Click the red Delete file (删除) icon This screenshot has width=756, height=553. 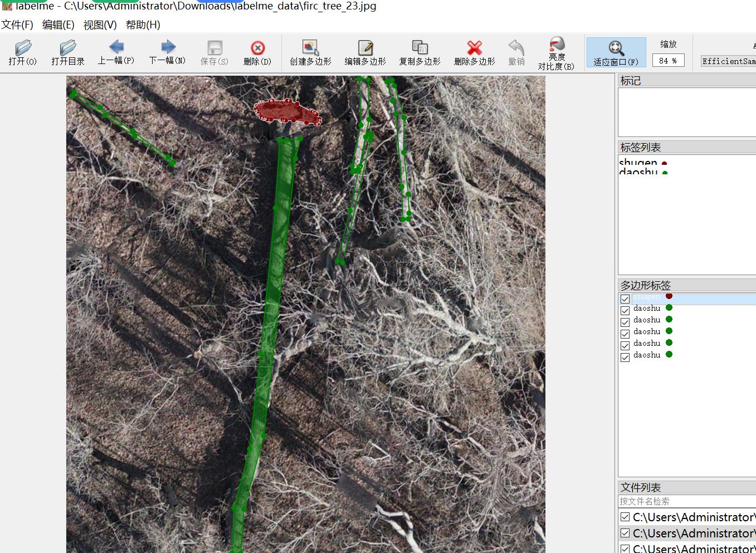(257, 52)
